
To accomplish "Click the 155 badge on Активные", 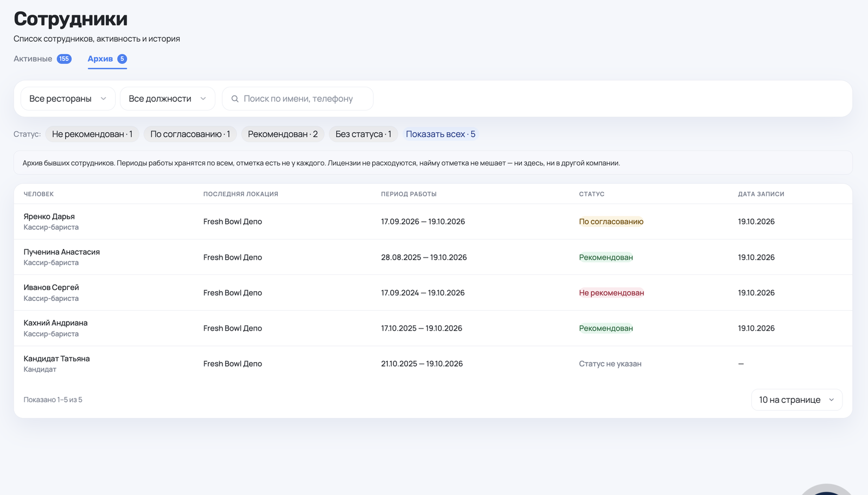I will (64, 59).
